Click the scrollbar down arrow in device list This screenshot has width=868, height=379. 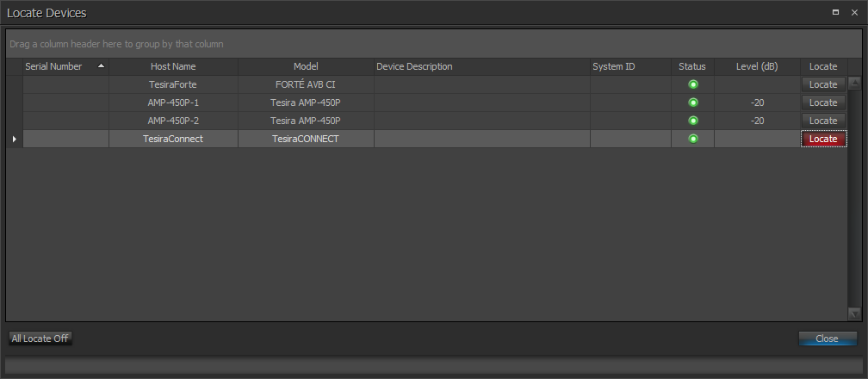854,314
